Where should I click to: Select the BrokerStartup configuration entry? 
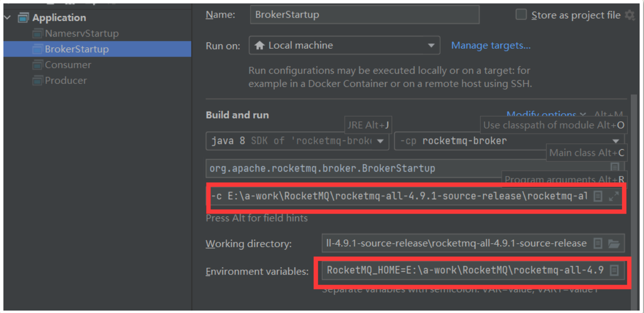(97, 49)
